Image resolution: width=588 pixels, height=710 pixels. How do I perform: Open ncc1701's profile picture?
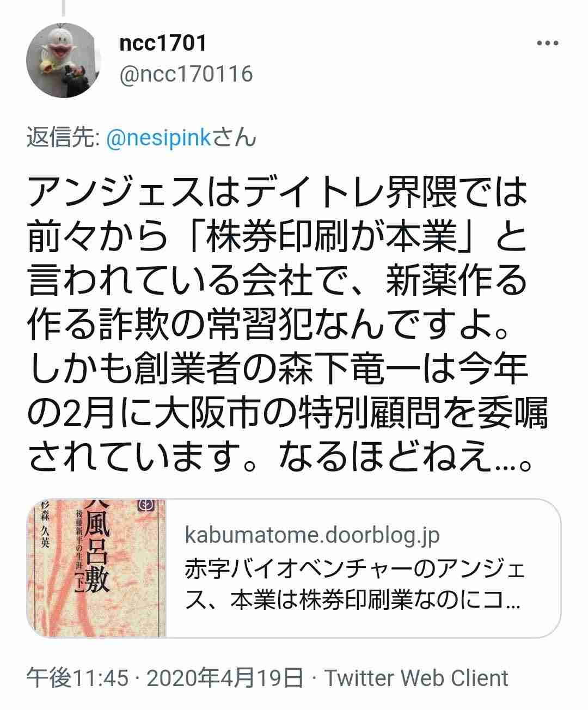63,60
